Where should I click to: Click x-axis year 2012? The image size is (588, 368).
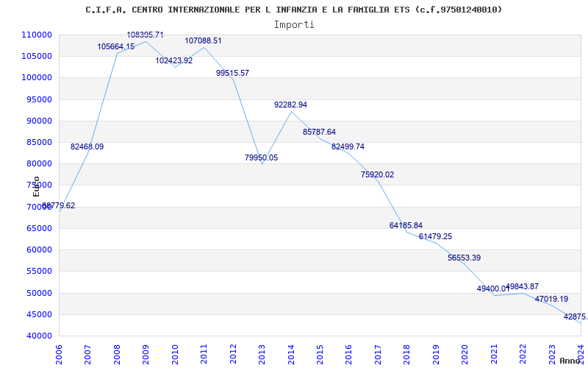(x=233, y=355)
